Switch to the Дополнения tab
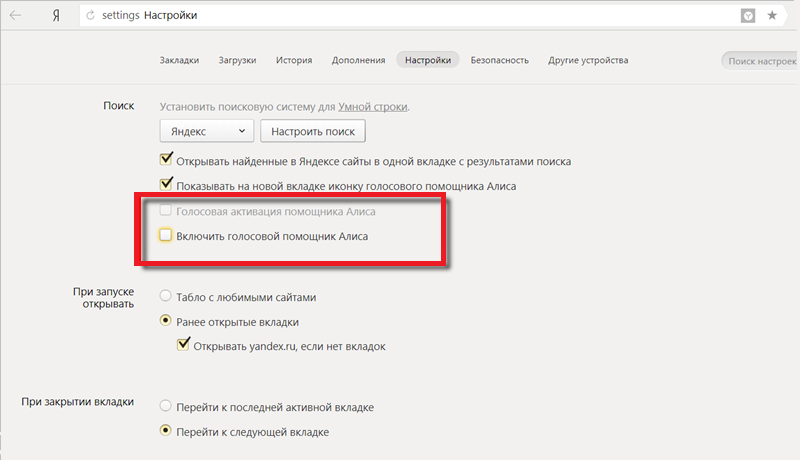This screenshot has width=800, height=460. [358, 60]
